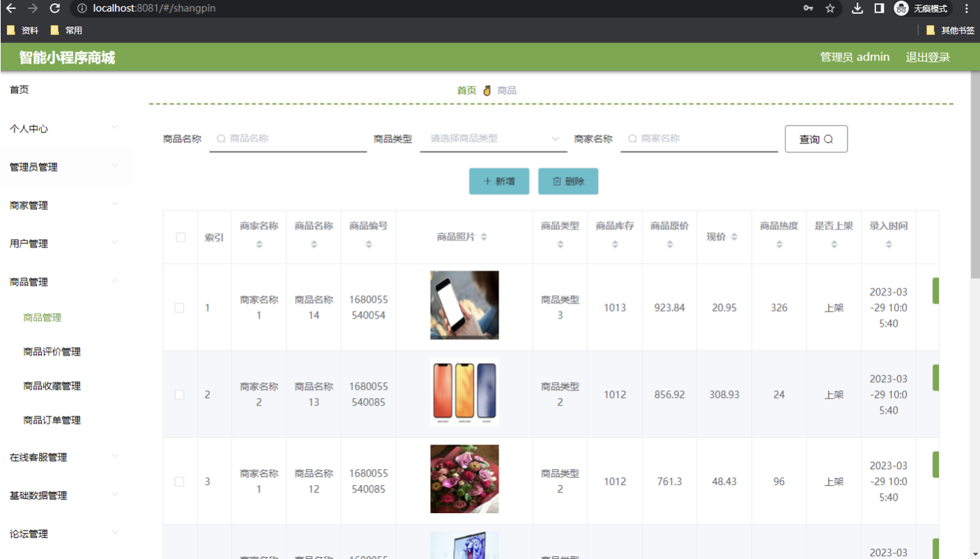Image resolution: width=980 pixels, height=559 pixels.
Task: Click 管理员 admin in the header
Action: tap(855, 57)
